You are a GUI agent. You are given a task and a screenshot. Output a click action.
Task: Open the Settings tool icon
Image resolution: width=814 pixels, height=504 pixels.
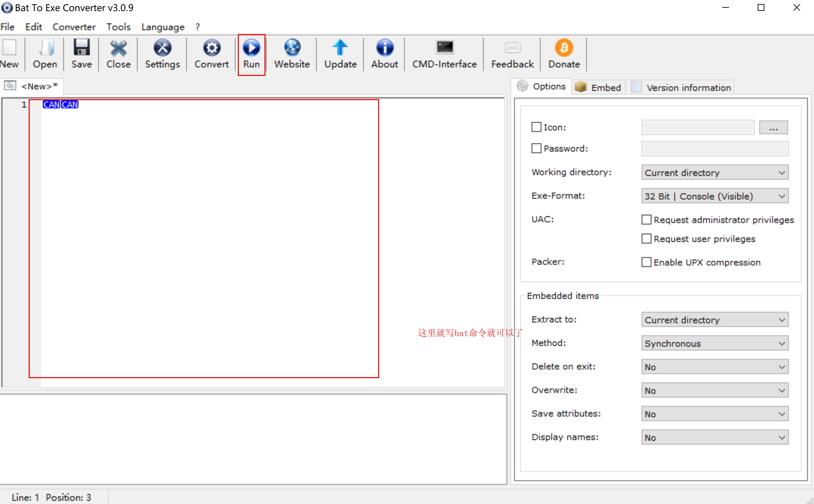162,48
